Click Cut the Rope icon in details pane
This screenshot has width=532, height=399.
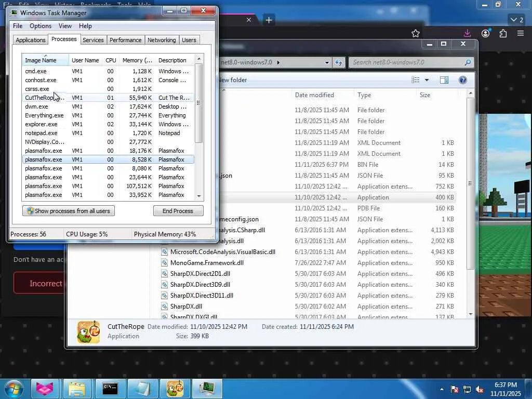point(88,332)
